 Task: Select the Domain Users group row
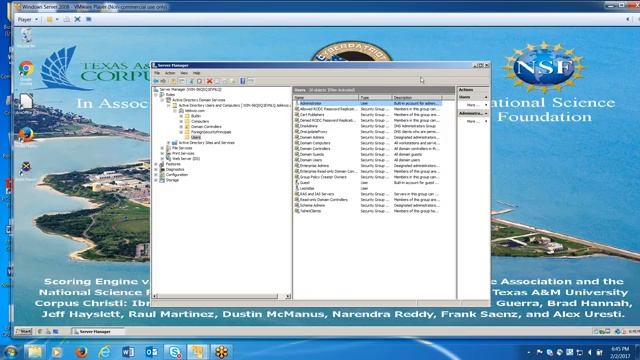click(x=367, y=160)
